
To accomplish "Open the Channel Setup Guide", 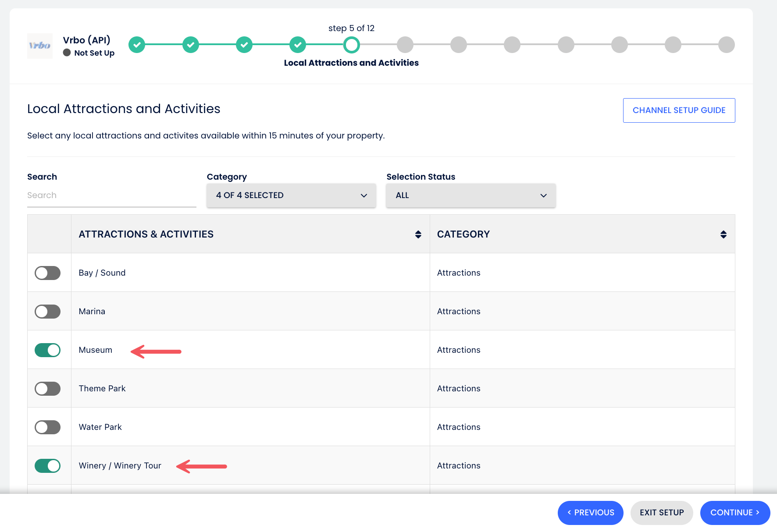I will tap(679, 110).
